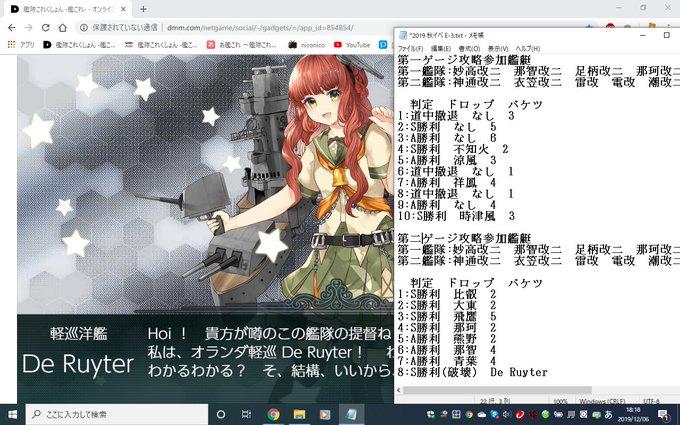This screenshot has height=425, width=680.
Task: Click line "5:A勝利 涼風 3" in Notepad
Action: (x=447, y=160)
